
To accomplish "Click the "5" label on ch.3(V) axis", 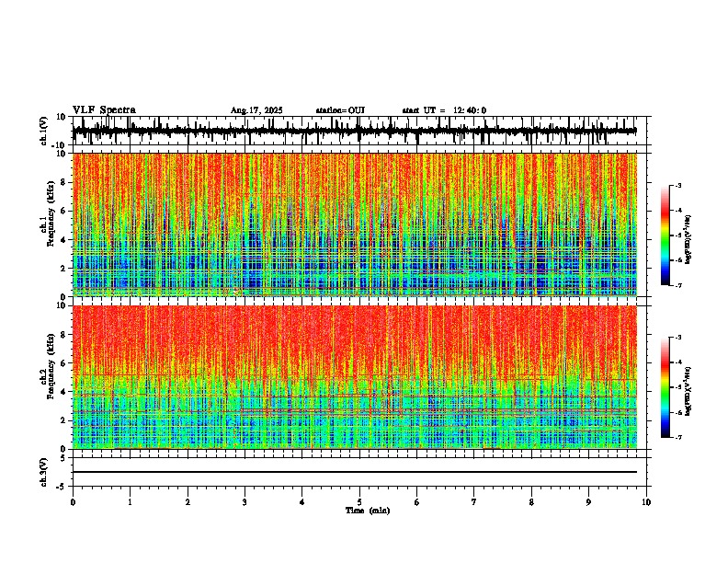I will [x=64, y=458].
